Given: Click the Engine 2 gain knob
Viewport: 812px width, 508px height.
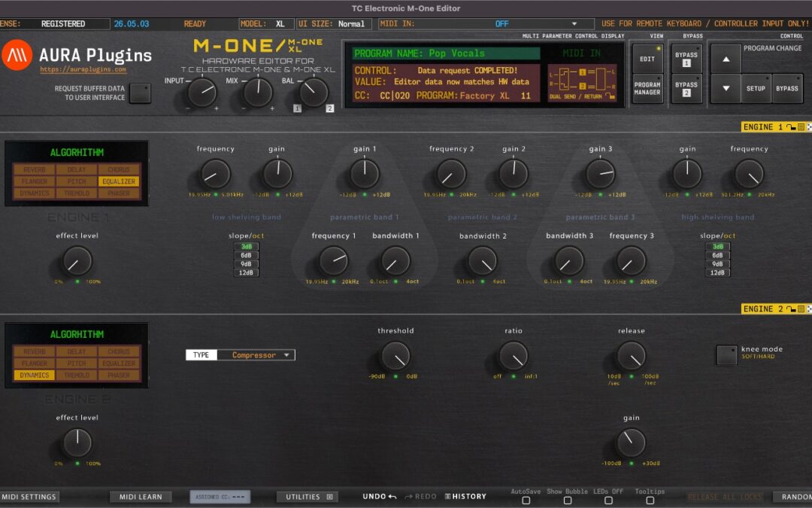Looking at the screenshot, I should (632, 443).
